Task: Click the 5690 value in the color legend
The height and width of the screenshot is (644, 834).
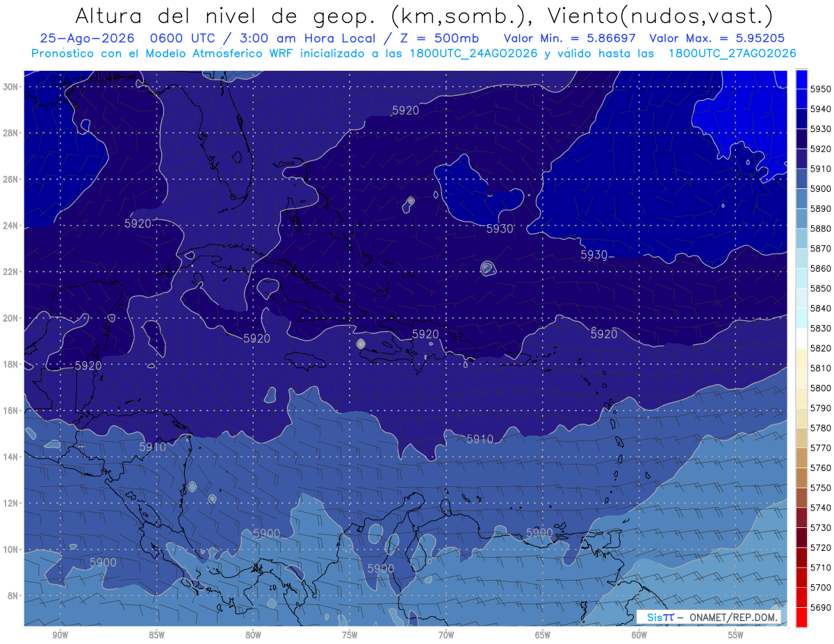Action: pyautogui.click(x=821, y=607)
